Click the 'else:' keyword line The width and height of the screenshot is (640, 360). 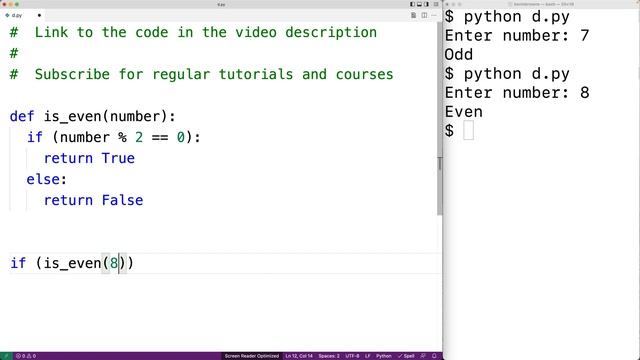click(x=47, y=179)
